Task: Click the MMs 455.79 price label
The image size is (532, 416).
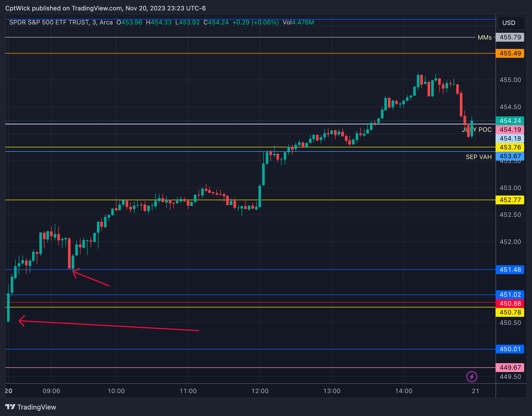Action: (510, 37)
